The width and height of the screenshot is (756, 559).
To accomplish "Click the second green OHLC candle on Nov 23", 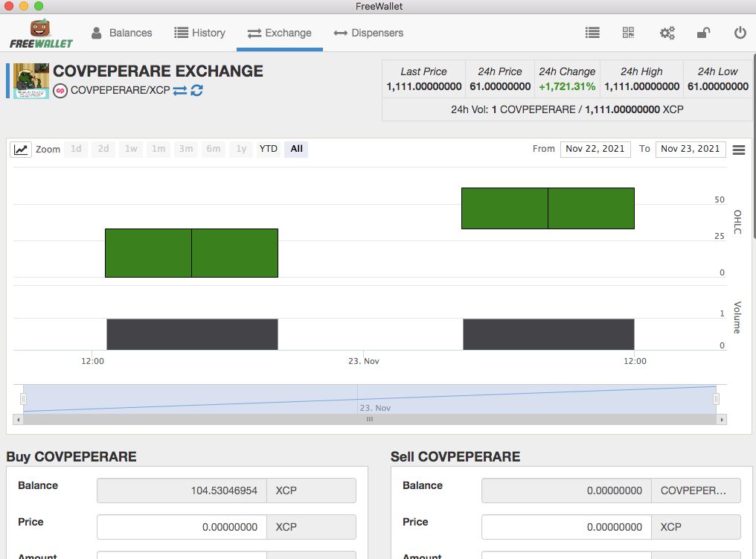I will (548, 208).
